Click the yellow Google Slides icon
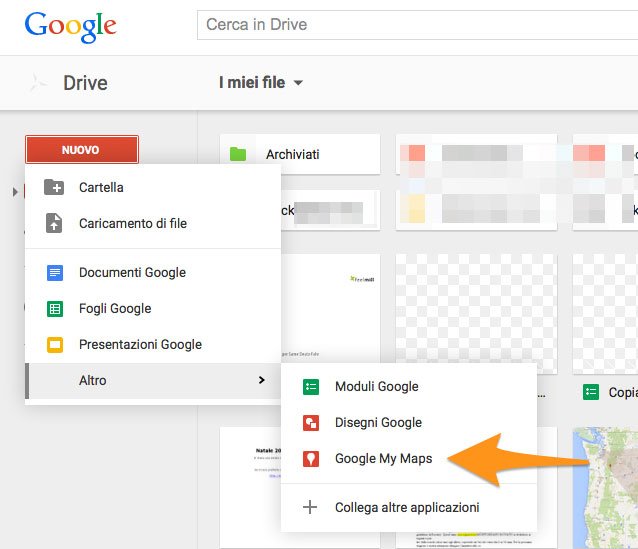The image size is (638, 549). [x=55, y=345]
